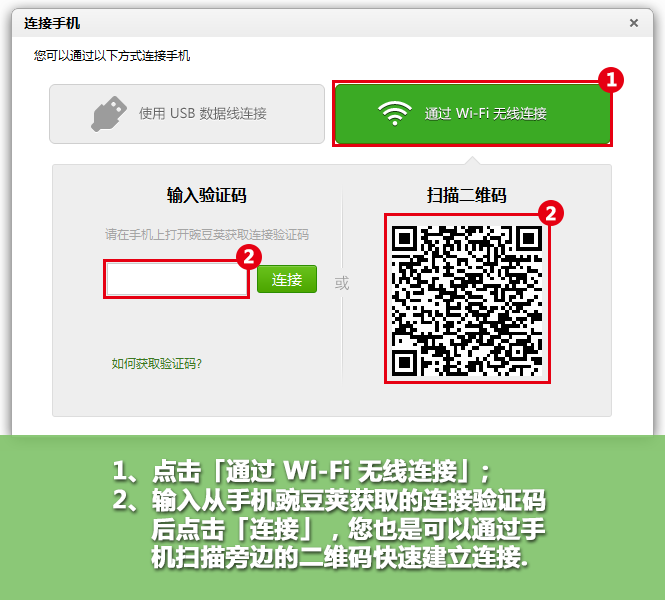Click the USB plug icon
Screen dimensions: 665x600
[109, 114]
